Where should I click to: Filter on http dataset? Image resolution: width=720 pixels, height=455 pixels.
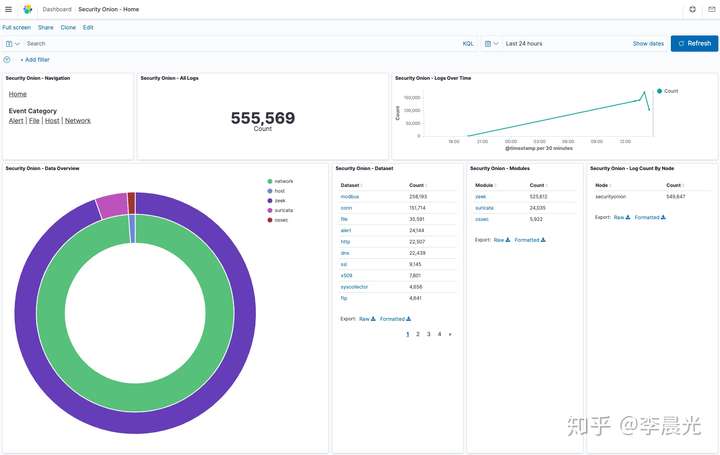(x=345, y=242)
